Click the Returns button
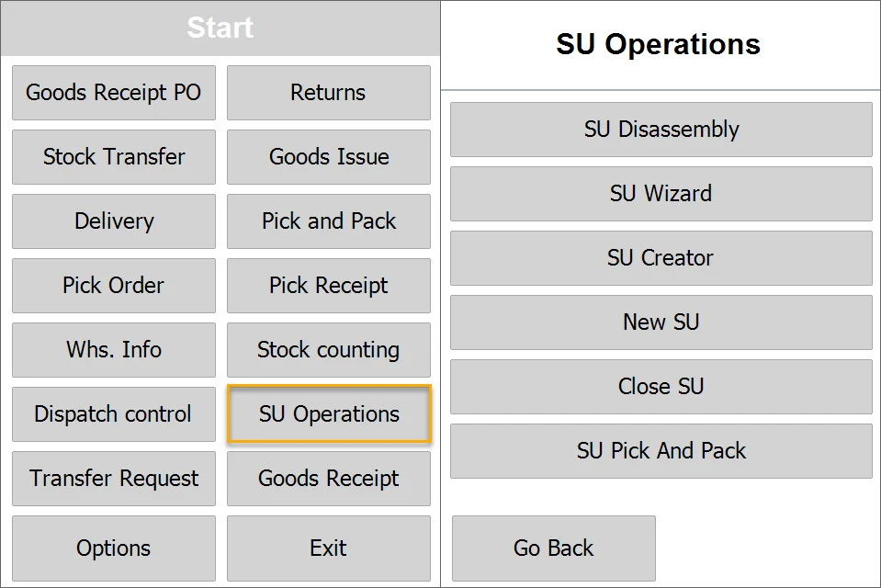881x588 pixels. point(328,93)
